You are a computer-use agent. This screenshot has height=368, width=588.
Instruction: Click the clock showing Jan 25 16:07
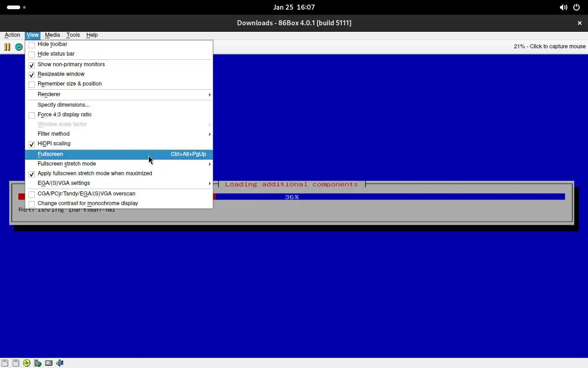pyautogui.click(x=294, y=7)
